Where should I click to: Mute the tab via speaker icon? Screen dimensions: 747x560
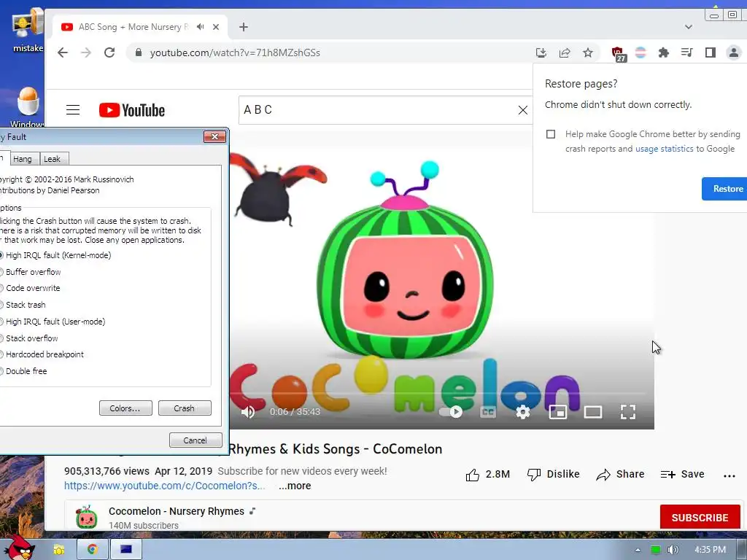(200, 27)
